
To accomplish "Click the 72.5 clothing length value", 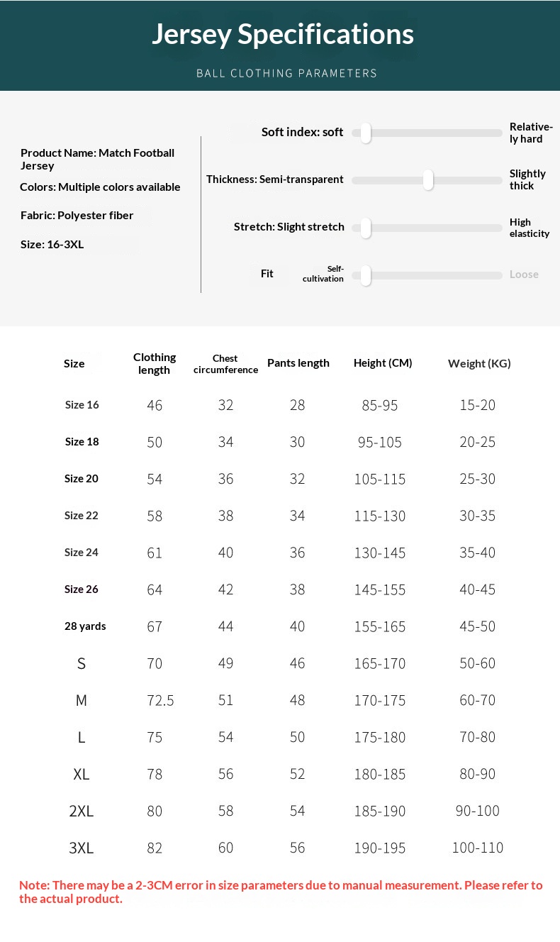I will click(160, 701).
